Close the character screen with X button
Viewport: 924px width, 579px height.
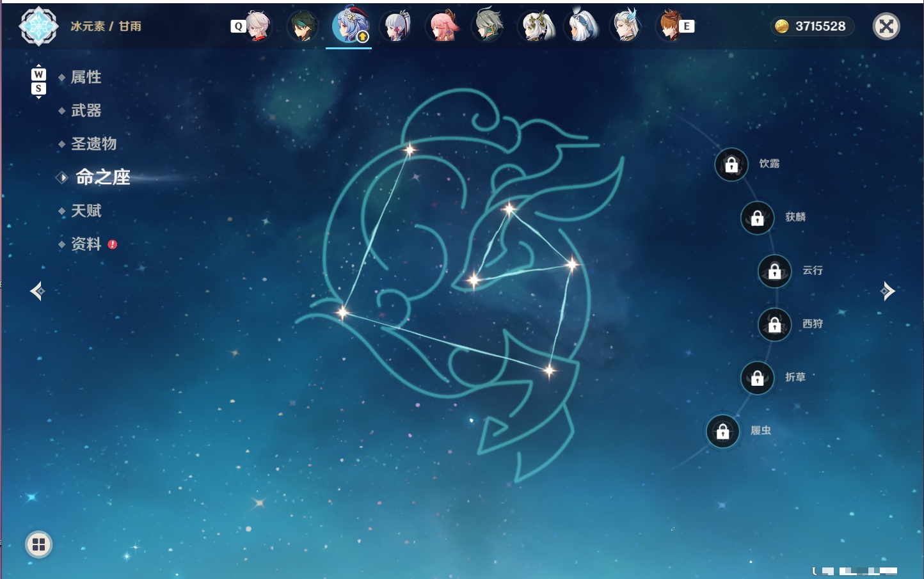[886, 26]
